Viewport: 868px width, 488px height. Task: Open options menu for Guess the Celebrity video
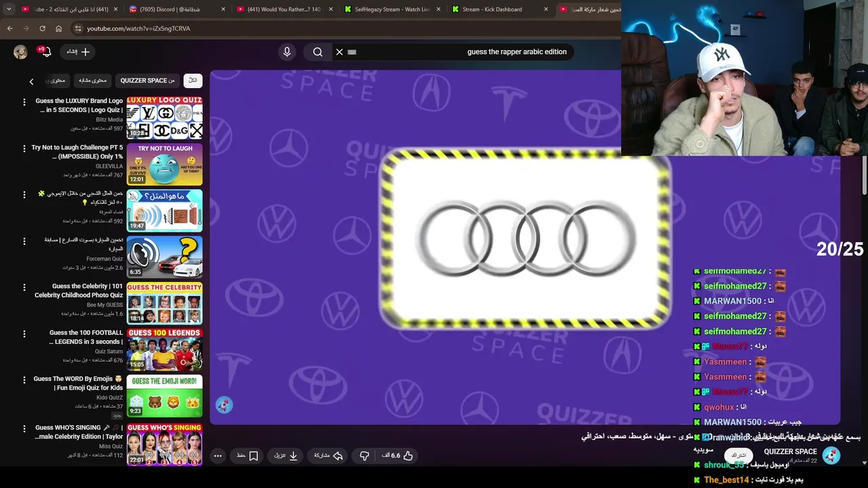tap(24, 287)
